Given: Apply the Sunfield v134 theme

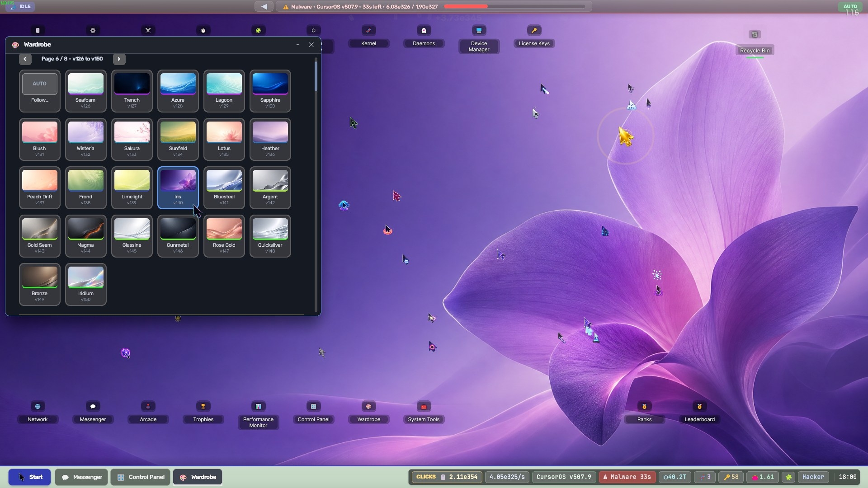Looking at the screenshot, I should 178,139.
